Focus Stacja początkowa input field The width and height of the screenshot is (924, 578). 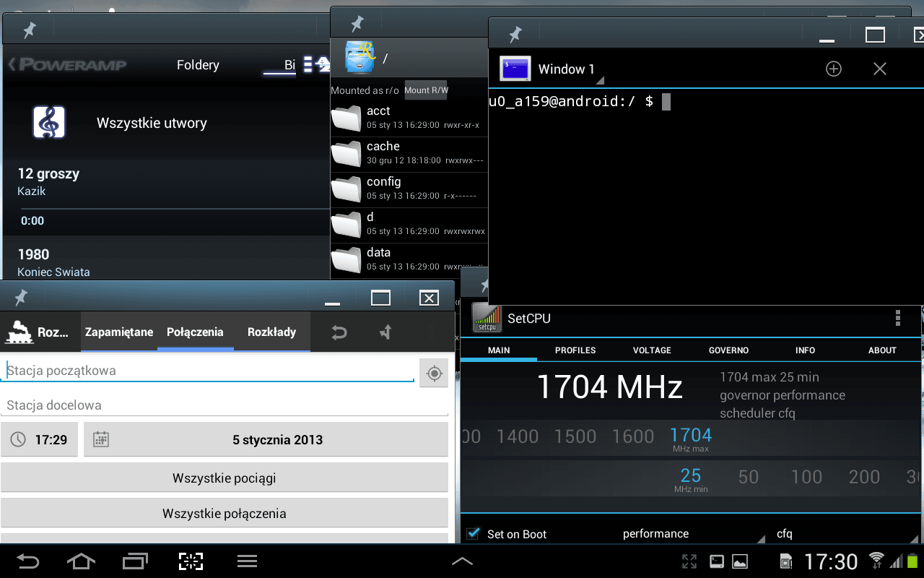tap(207, 371)
